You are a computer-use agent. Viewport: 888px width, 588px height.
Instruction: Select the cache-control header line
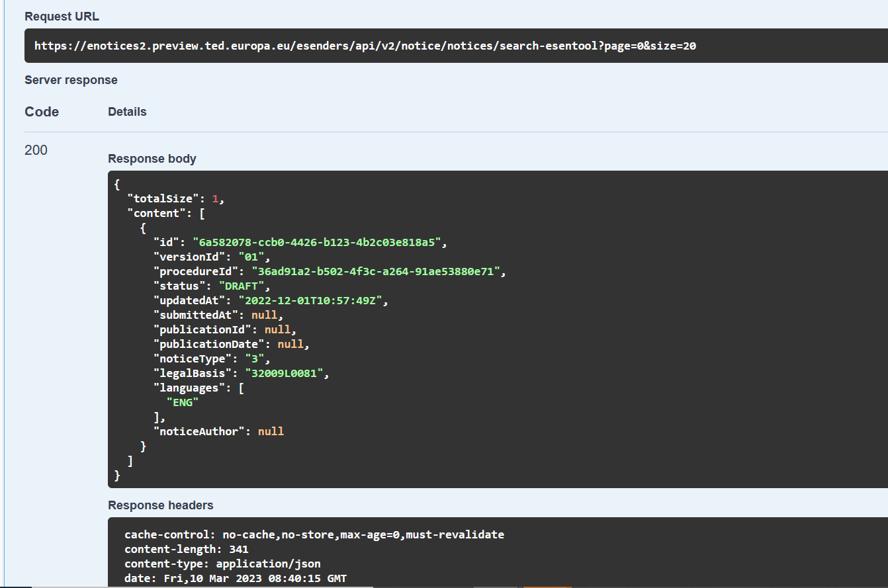tap(314, 534)
